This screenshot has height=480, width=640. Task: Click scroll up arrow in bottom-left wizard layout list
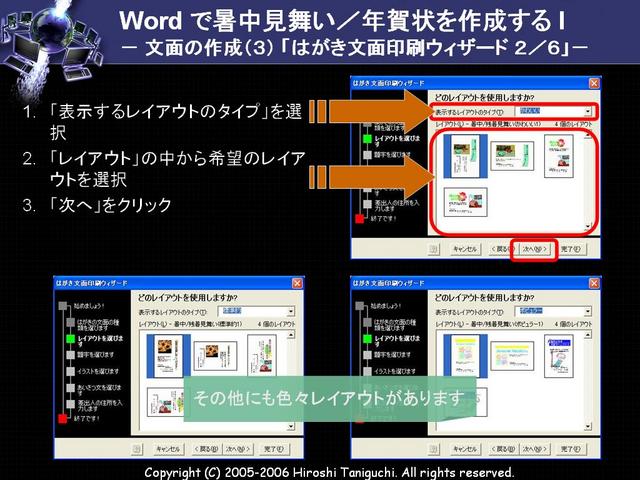(291, 335)
